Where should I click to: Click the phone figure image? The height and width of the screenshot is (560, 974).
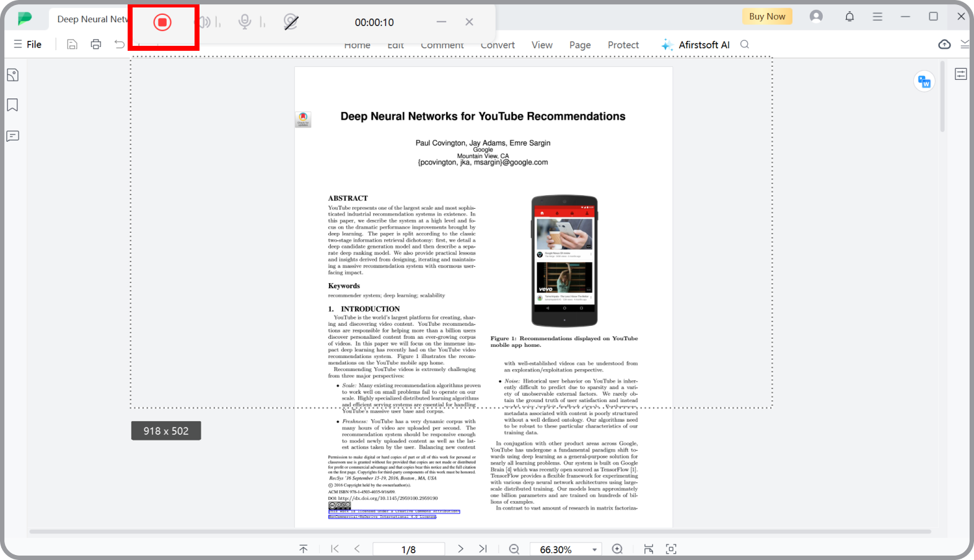pyautogui.click(x=564, y=261)
